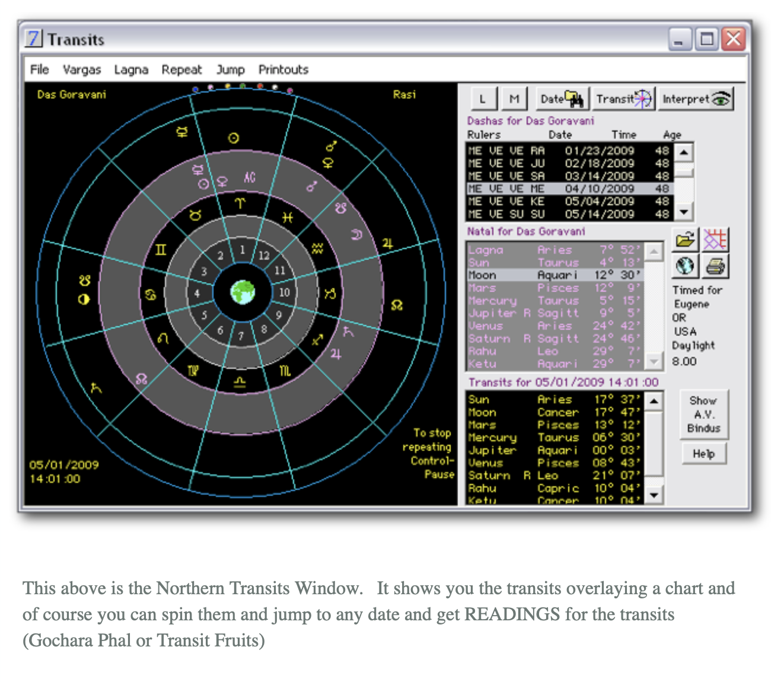
Task: Click the red and purple chart grid icon
Action: (715, 240)
